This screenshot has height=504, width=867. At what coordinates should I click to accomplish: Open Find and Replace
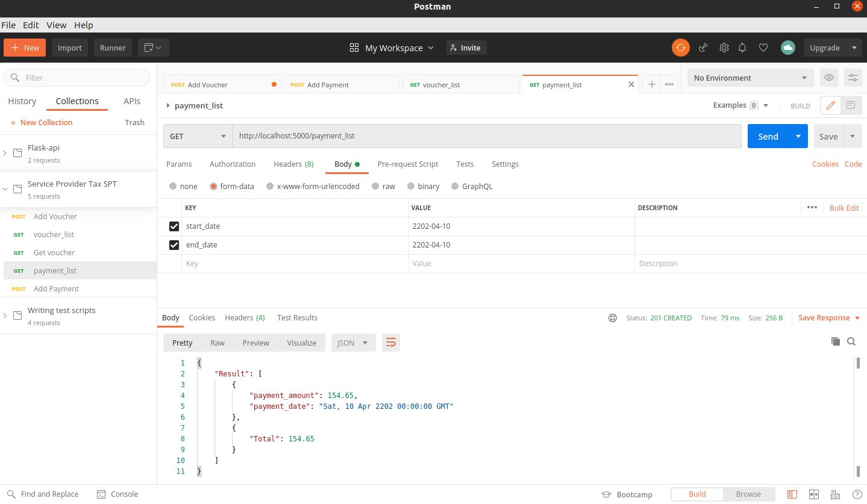click(43, 494)
